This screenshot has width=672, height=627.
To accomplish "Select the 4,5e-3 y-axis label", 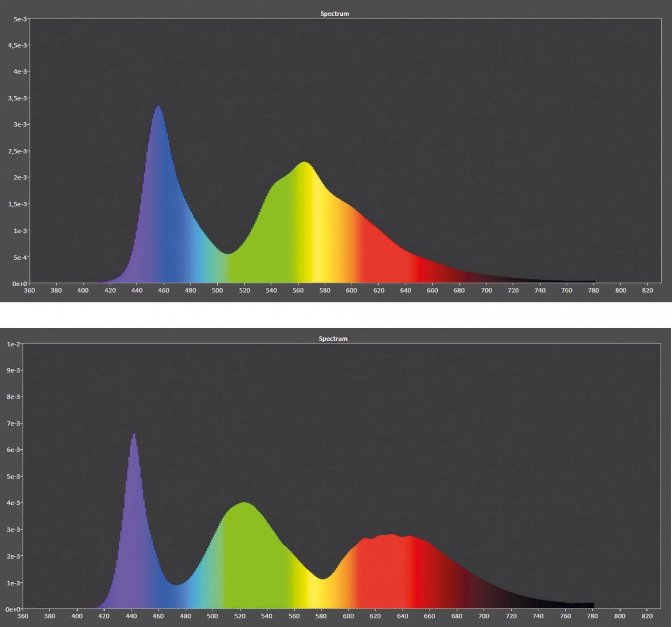I will (18, 45).
